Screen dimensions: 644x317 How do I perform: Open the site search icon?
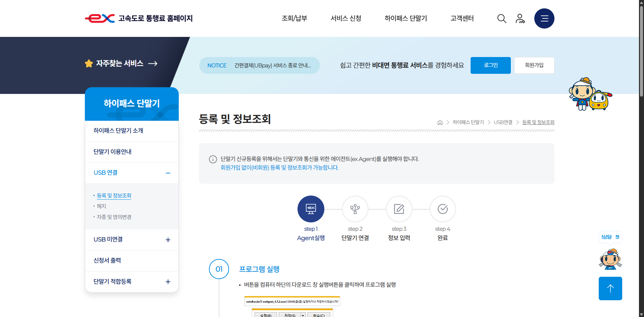501,18
